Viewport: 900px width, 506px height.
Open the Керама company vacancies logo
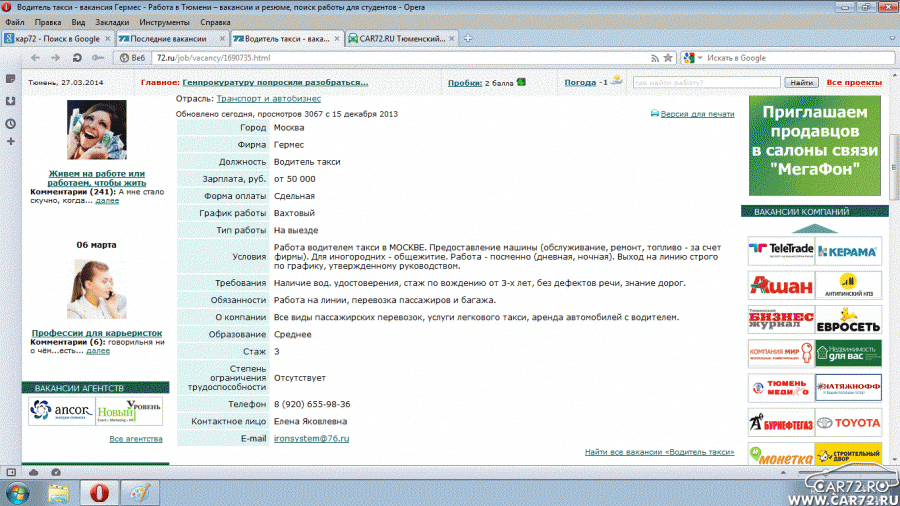coord(848,251)
